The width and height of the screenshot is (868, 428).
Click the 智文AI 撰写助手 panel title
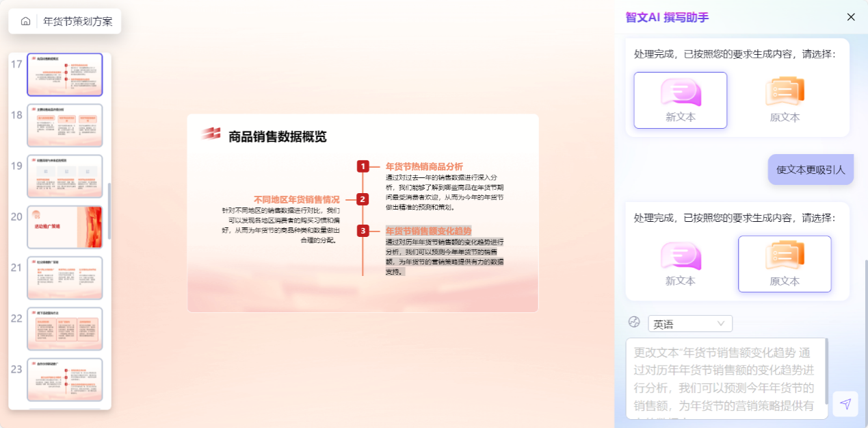pos(667,17)
